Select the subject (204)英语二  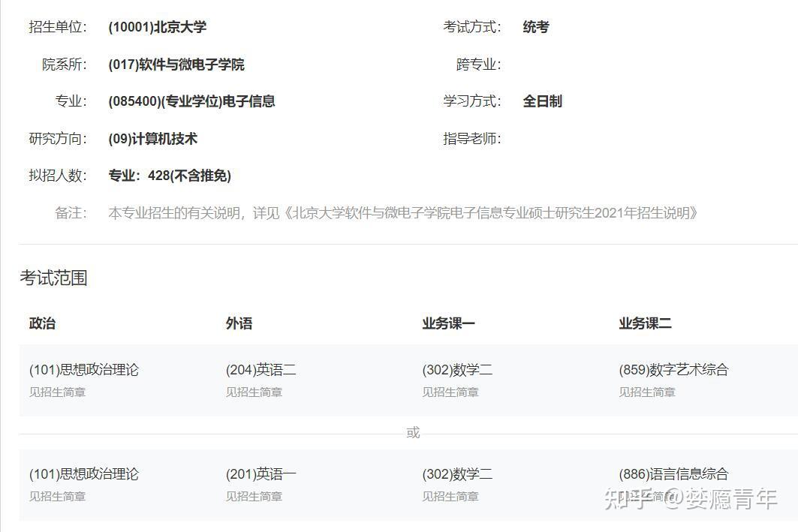260,370
